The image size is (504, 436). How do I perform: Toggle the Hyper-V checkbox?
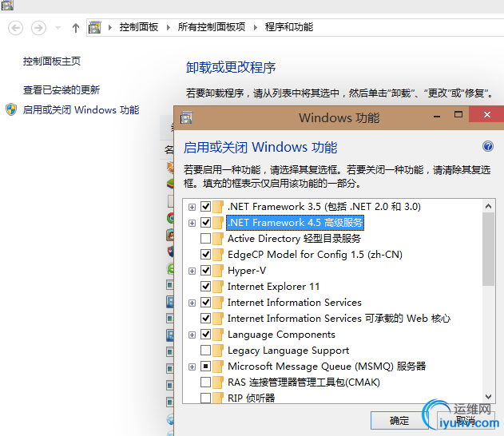coord(206,270)
